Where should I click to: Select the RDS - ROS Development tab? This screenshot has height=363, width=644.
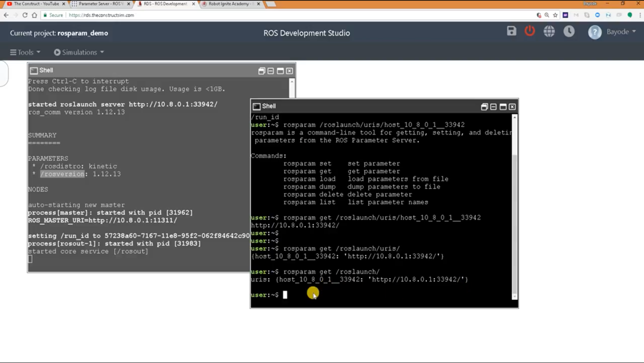coord(166,4)
